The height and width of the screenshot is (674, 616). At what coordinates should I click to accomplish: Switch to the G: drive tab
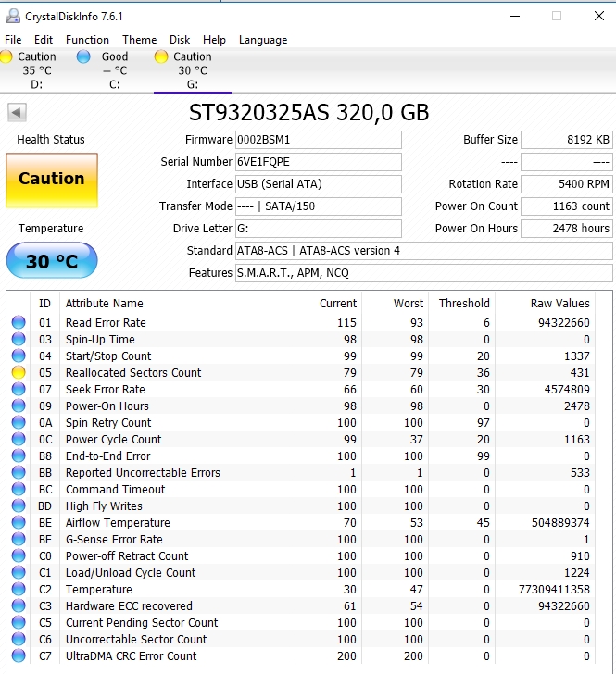(192, 70)
